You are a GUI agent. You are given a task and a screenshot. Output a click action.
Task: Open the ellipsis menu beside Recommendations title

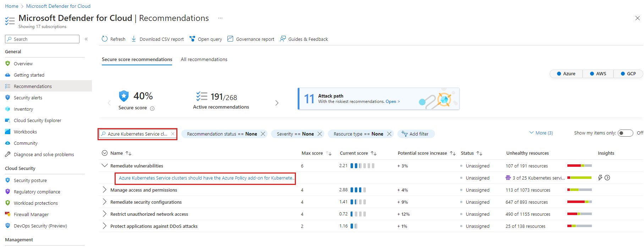pyautogui.click(x=220, y=18)
